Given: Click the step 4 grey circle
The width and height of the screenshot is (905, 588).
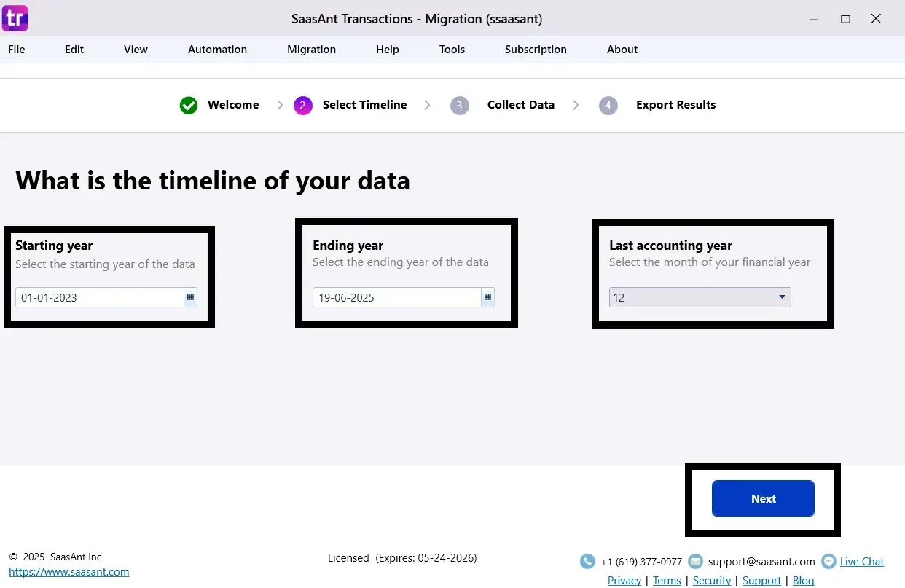Looking at the screenshot, I should pos(608,106).
